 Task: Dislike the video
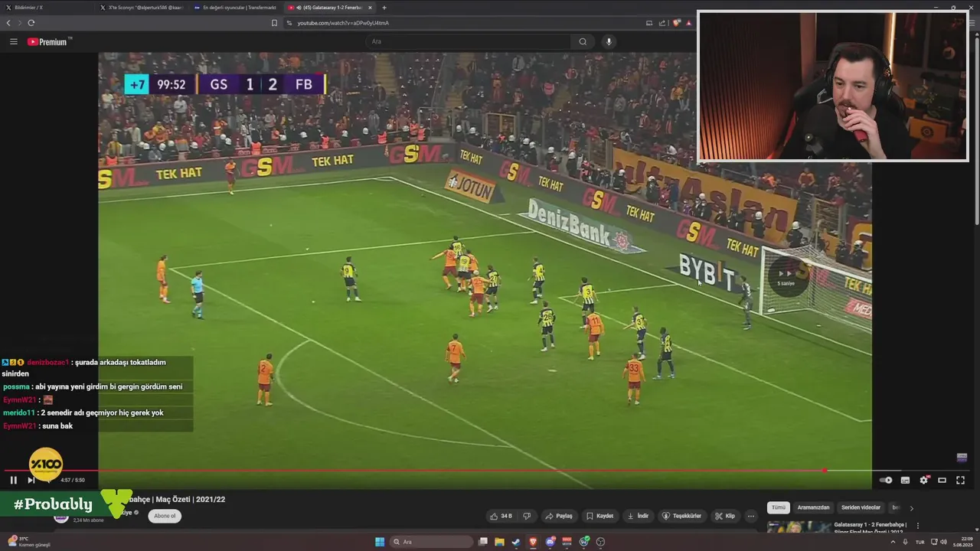(x=527, y=516)
